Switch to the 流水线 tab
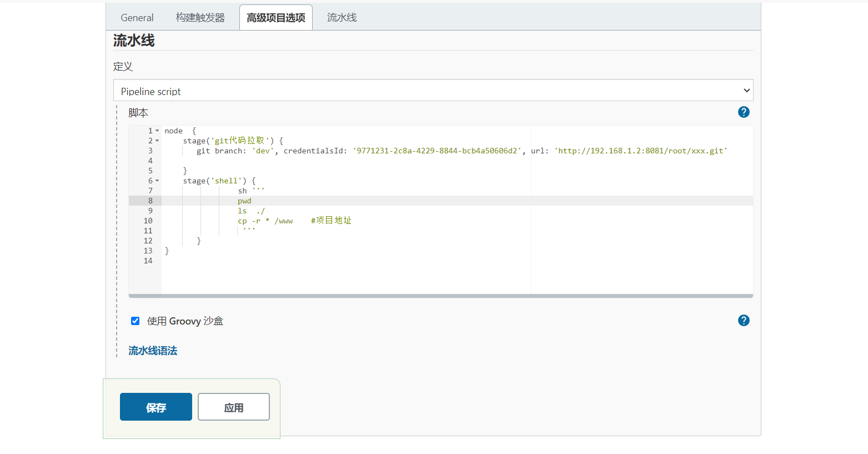The image size is (868, 454). (342, 18)
